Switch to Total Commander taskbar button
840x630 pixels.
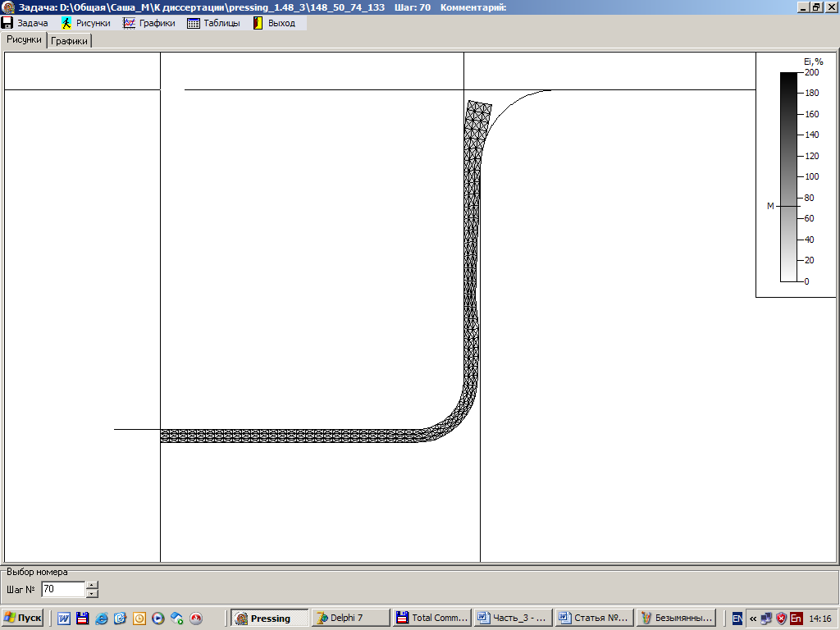point(431,619)
